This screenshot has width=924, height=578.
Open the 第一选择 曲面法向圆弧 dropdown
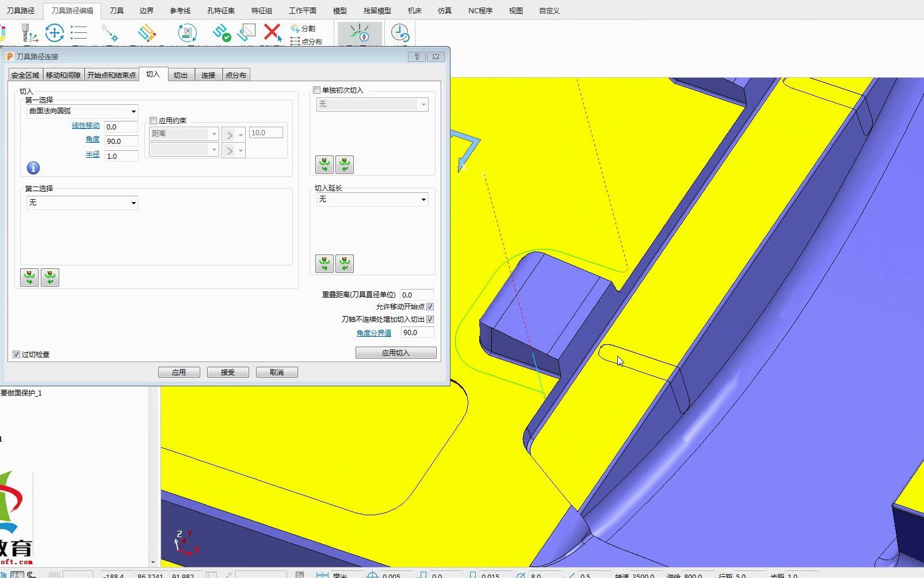(82, 111)
